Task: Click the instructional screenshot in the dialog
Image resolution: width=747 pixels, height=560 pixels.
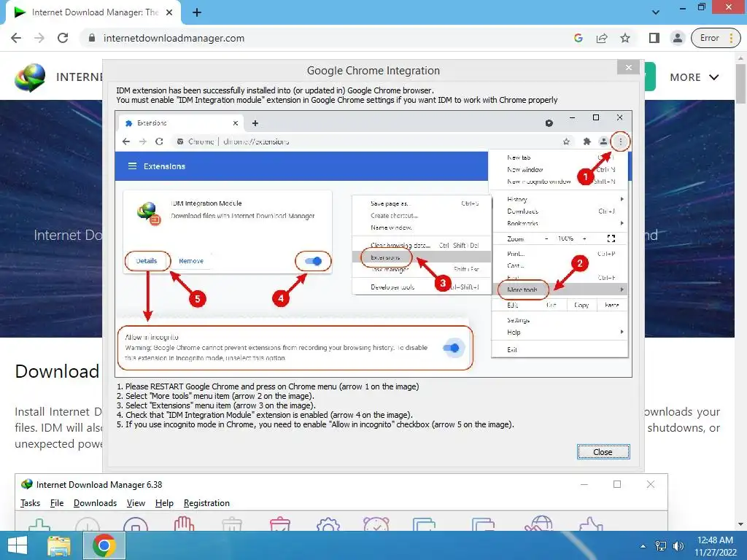Action: pyautogui.click(x=373, y=244)
